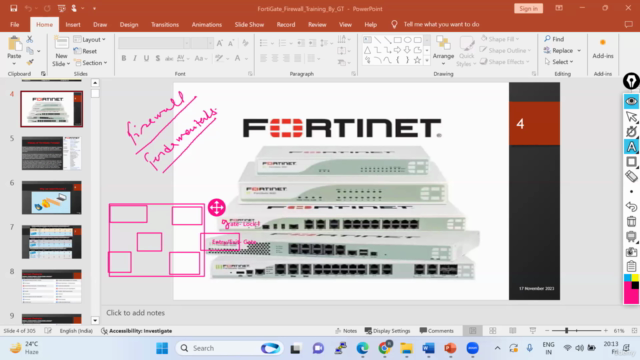Click the annotation trash delete icon
The image size is (640, 360).
pyautogui.click(x=631, y=222)
